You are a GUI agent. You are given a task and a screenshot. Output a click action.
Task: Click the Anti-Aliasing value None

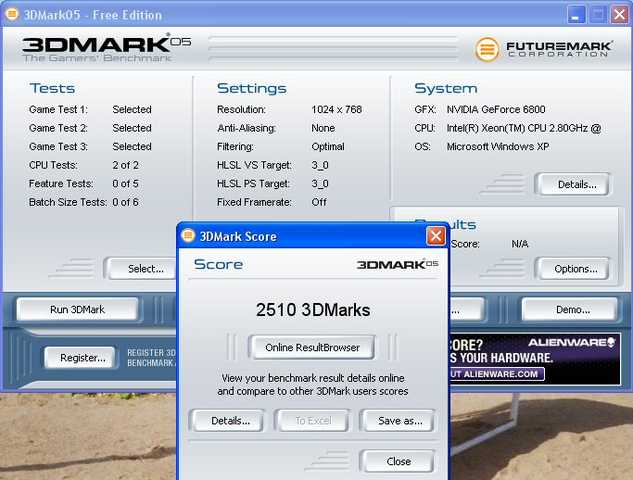[x=323, y=128]
